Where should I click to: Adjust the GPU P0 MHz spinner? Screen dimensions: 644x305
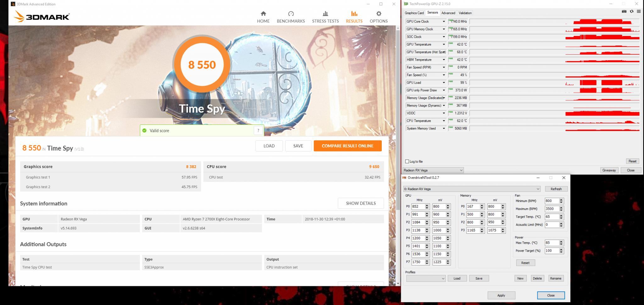[427, 207]
